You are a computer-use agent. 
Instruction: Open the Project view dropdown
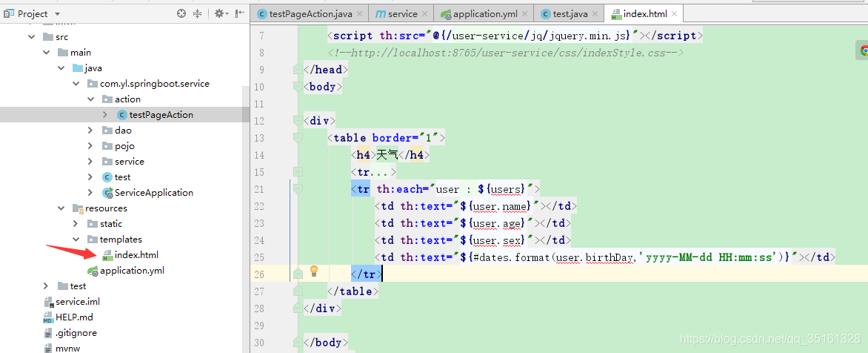[58, 14]
